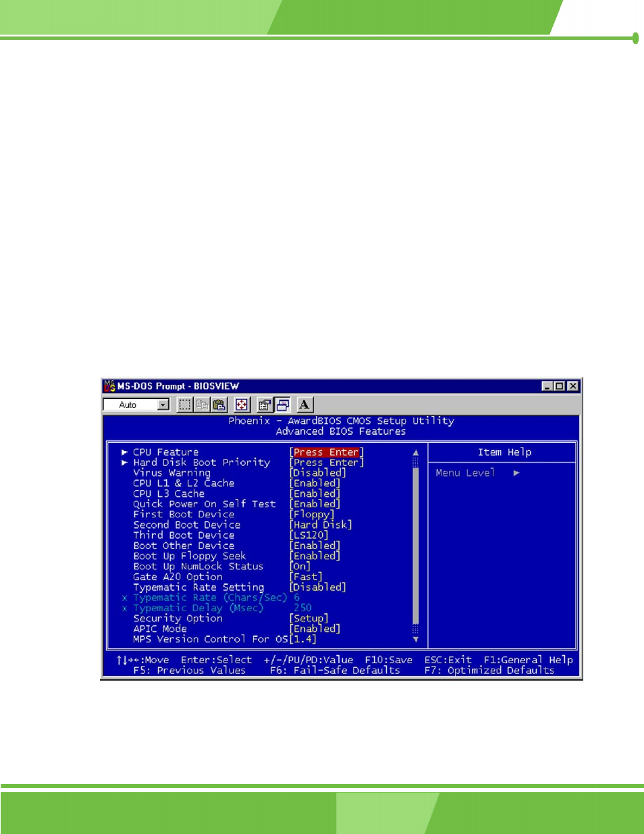Click the Boot Other Device label
The image size is (644, 834).
click(x=184, y=546)
